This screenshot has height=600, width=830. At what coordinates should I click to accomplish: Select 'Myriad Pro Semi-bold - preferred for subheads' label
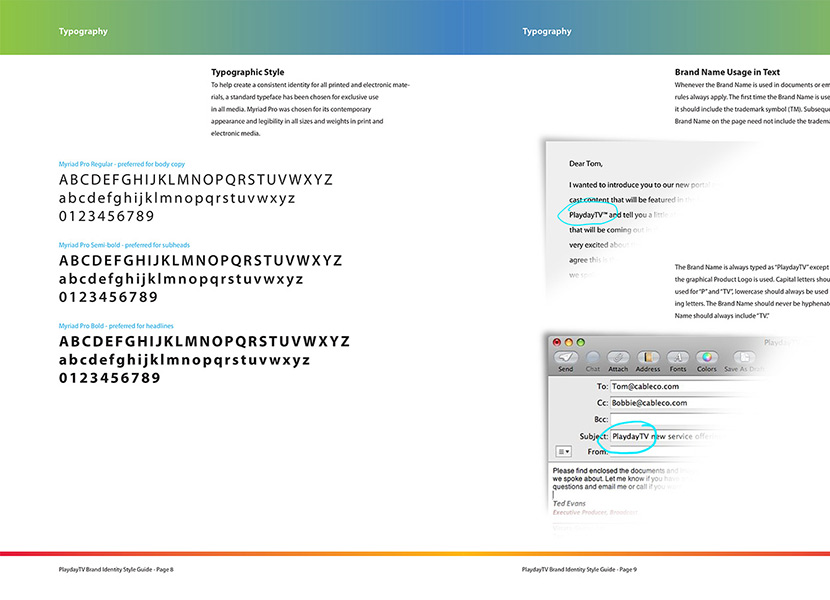pyautogui.click(x=124, y=245)
